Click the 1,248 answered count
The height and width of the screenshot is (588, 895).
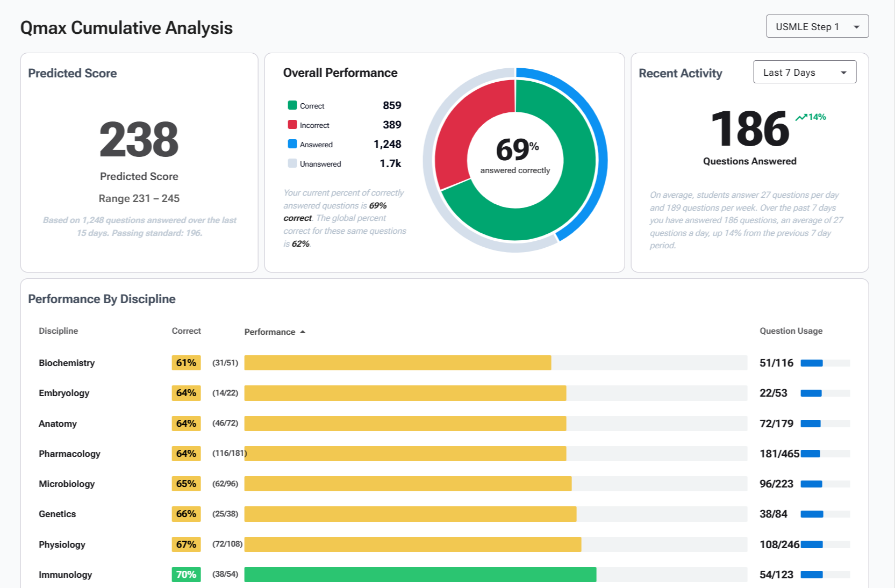(x=388, y=144)
